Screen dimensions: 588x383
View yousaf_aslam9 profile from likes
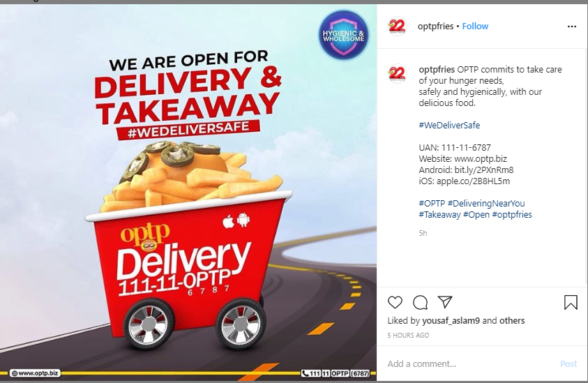(451, 321)
